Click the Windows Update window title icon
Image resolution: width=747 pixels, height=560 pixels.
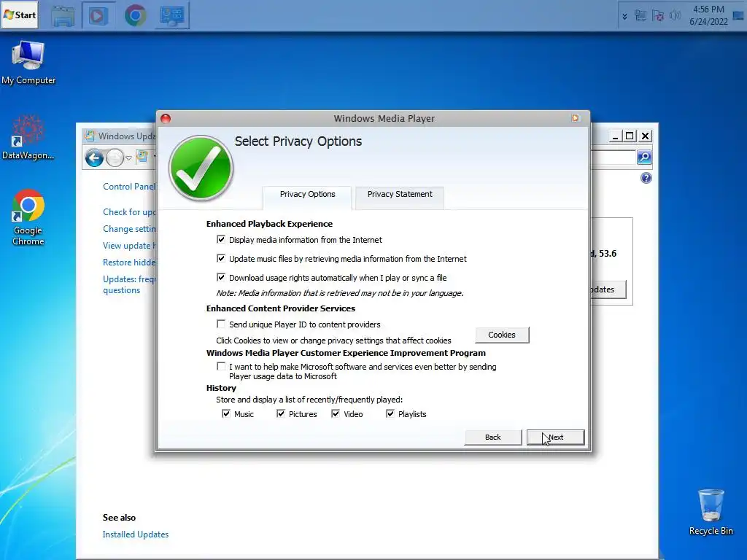pos(89,136)
